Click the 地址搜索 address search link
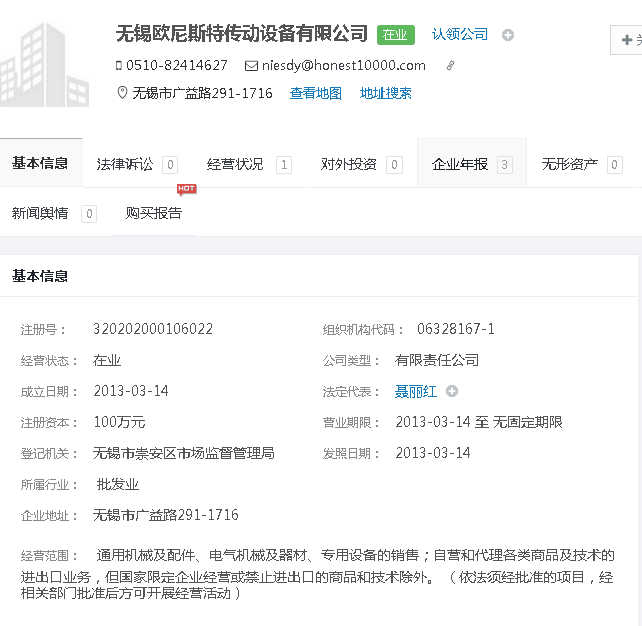Viewport: 642px width, 626px height. point(386,93)
